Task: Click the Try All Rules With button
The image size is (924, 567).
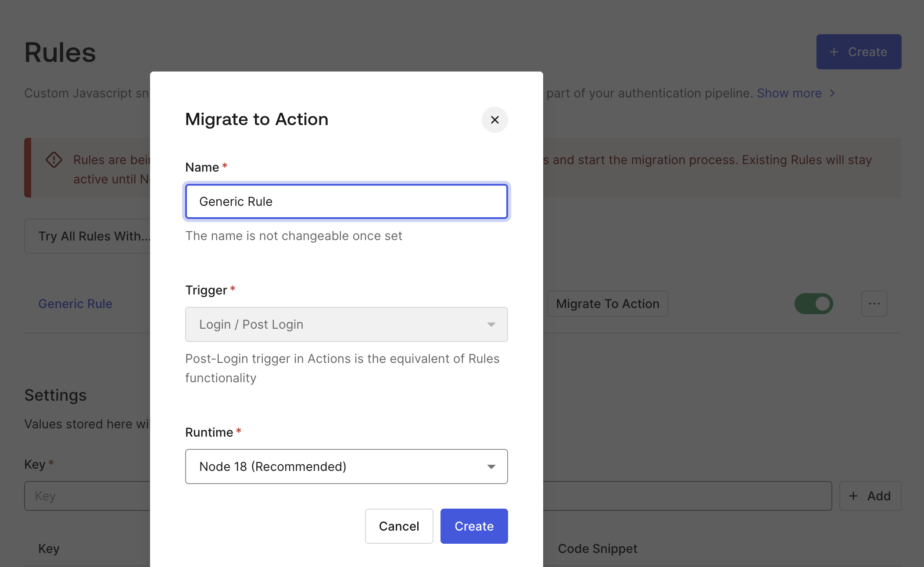Action: 88,236
